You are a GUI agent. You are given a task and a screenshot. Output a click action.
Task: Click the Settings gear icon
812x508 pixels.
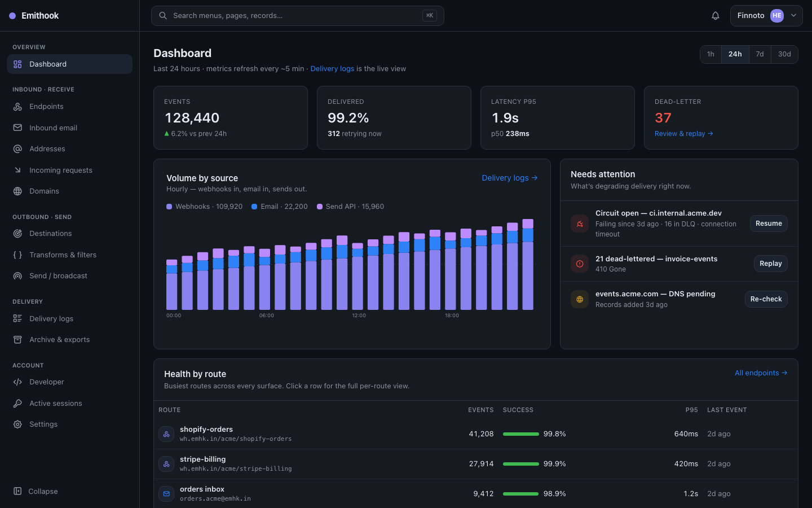[x=17, y=424]
